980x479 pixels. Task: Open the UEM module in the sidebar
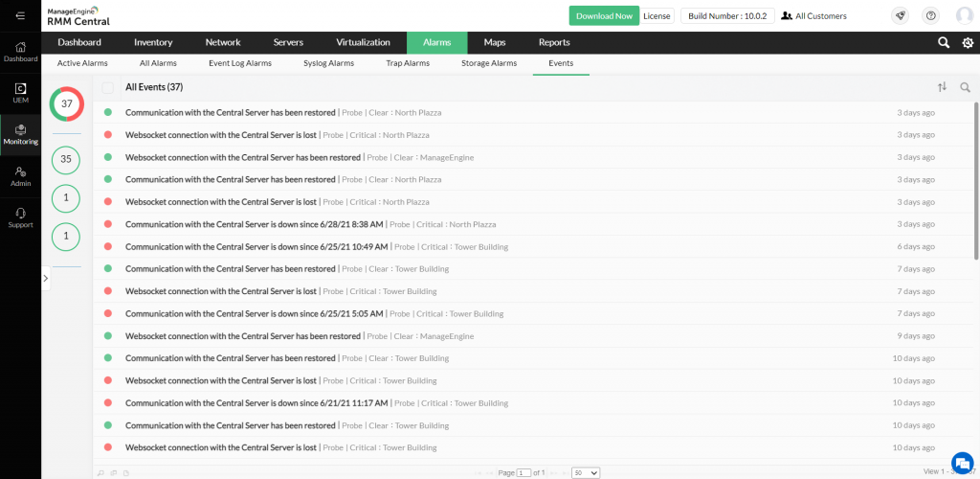[20, 92]
